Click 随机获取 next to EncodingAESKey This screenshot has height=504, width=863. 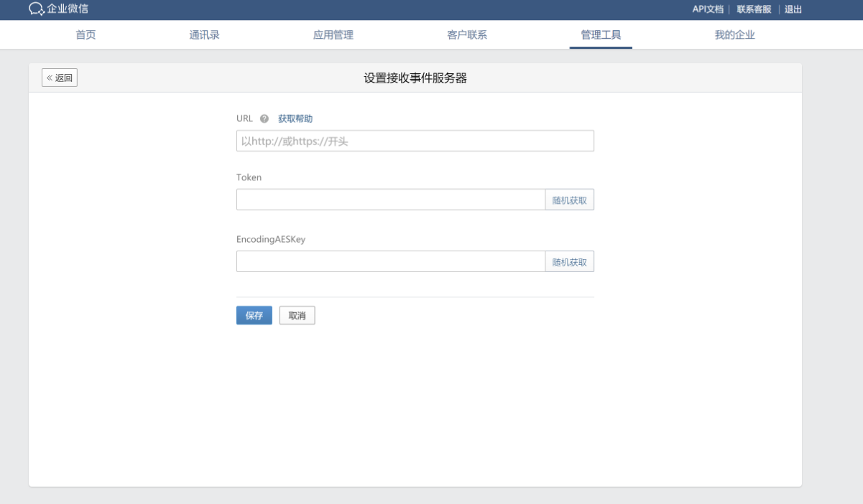click(569, 262)
